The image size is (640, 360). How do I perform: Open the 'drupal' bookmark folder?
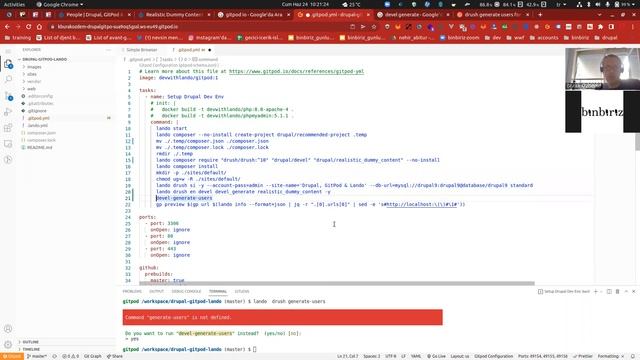pos(606,38)
